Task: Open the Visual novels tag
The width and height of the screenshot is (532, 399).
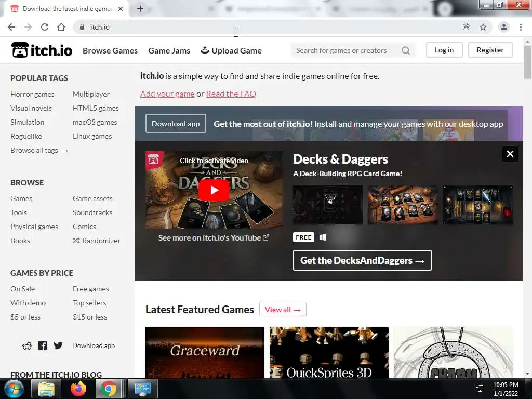Action: click(31, 108)
